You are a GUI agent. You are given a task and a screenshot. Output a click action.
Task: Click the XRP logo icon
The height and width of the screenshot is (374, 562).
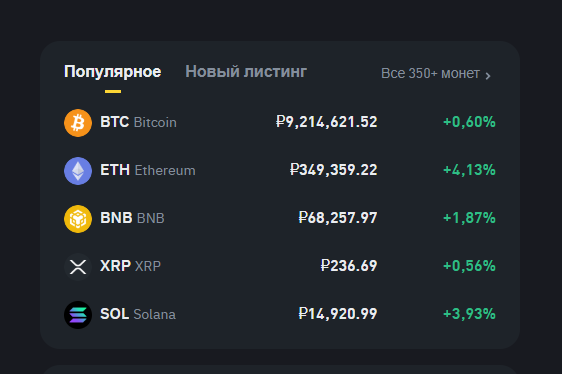coord(78,267)
